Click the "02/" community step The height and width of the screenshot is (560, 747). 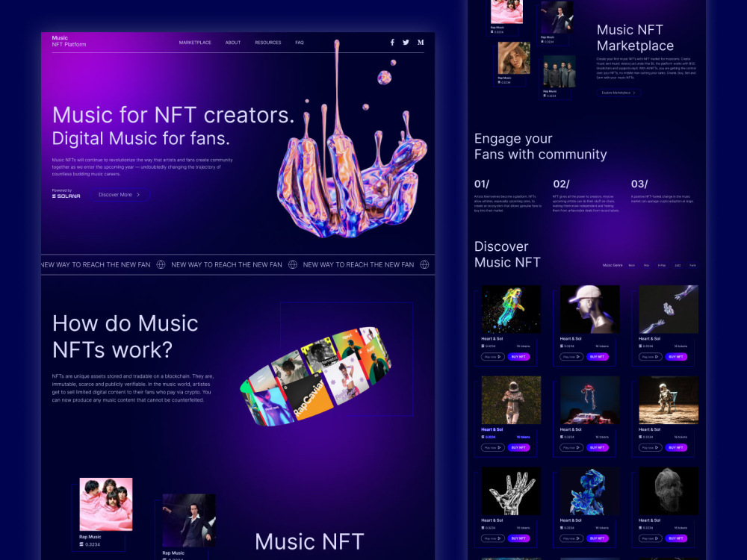click(561, 184)
